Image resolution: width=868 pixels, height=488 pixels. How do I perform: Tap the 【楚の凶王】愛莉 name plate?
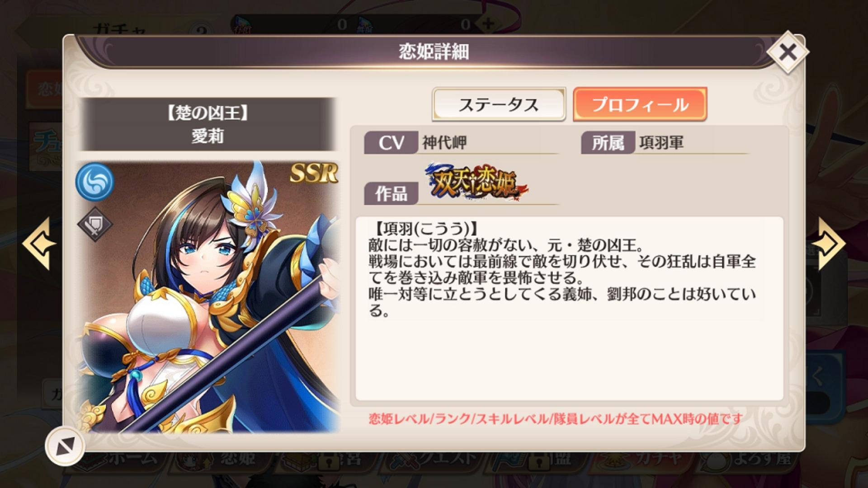208,124
